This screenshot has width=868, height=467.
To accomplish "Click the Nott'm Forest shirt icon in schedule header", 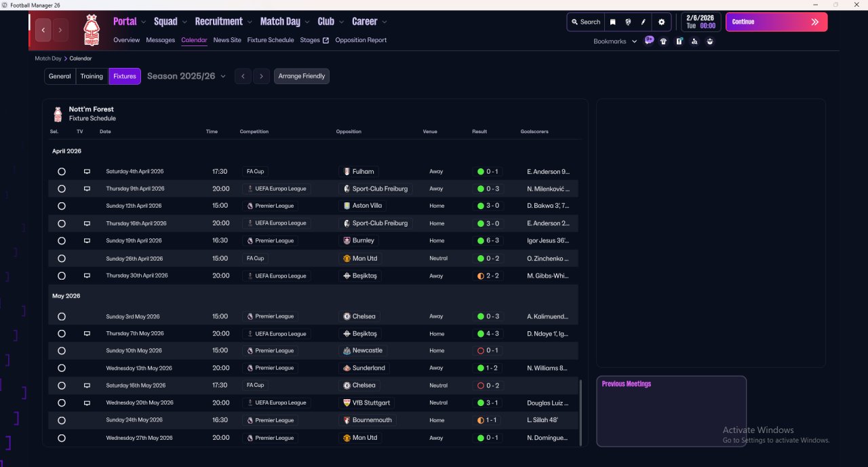I will point(58,113).
